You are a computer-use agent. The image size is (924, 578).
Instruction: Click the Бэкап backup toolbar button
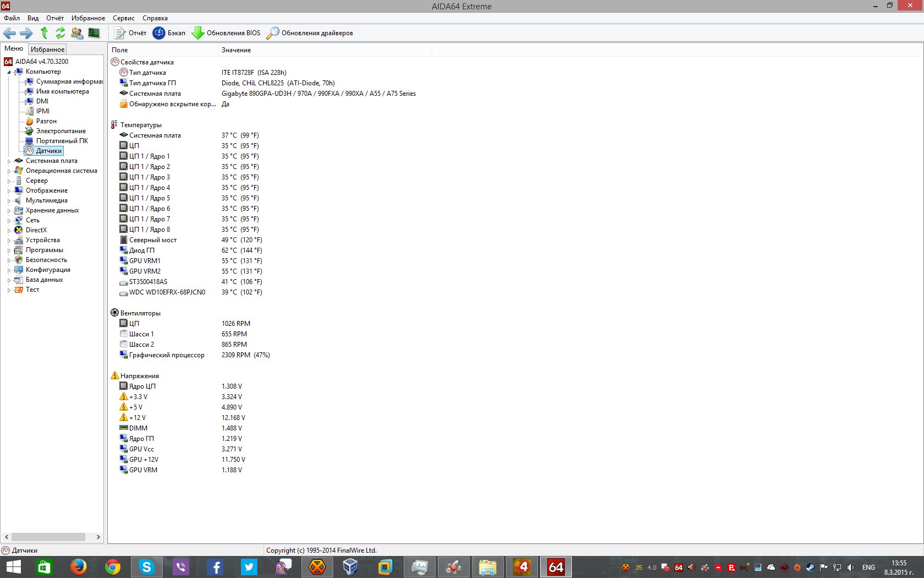pos(169,33)
